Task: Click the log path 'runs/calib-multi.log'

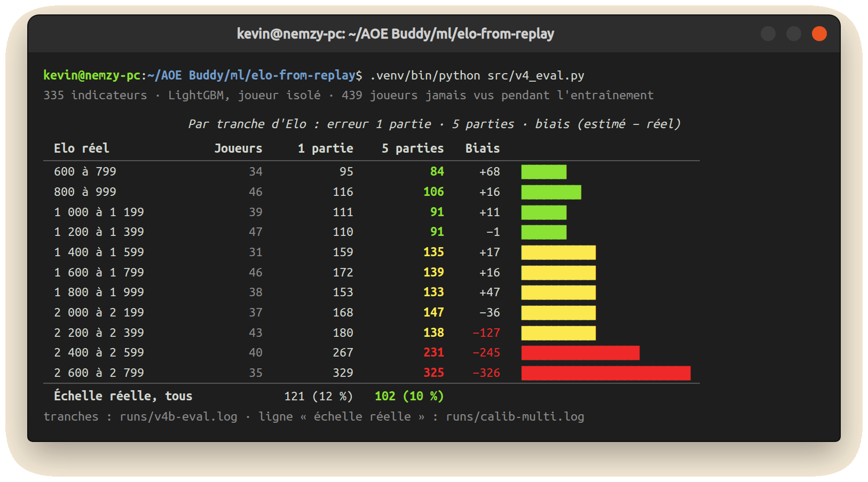Action: pos(515,416)
